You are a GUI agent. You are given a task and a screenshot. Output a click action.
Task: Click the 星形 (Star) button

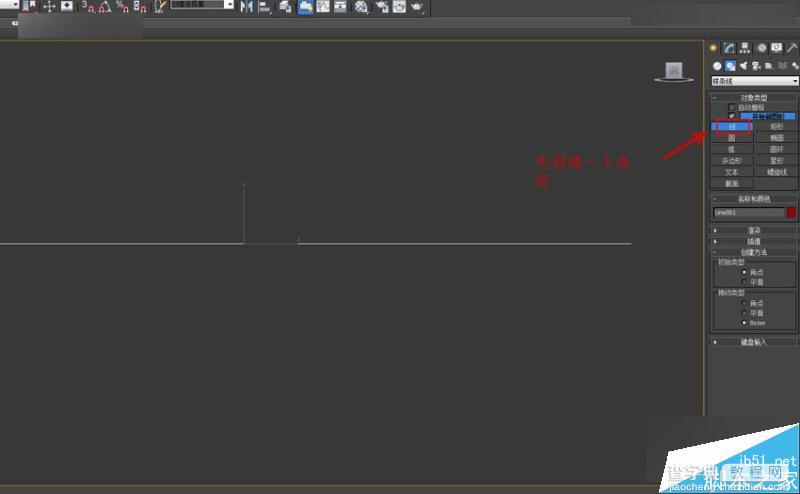[x=776, y=161]
